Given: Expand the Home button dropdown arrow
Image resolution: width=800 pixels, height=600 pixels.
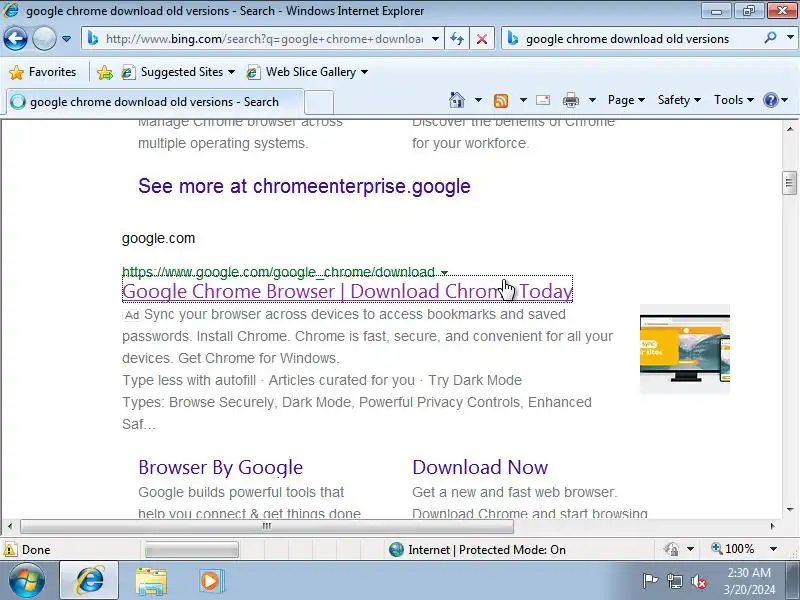Looking at the screenshot, I should pos(478,100).
